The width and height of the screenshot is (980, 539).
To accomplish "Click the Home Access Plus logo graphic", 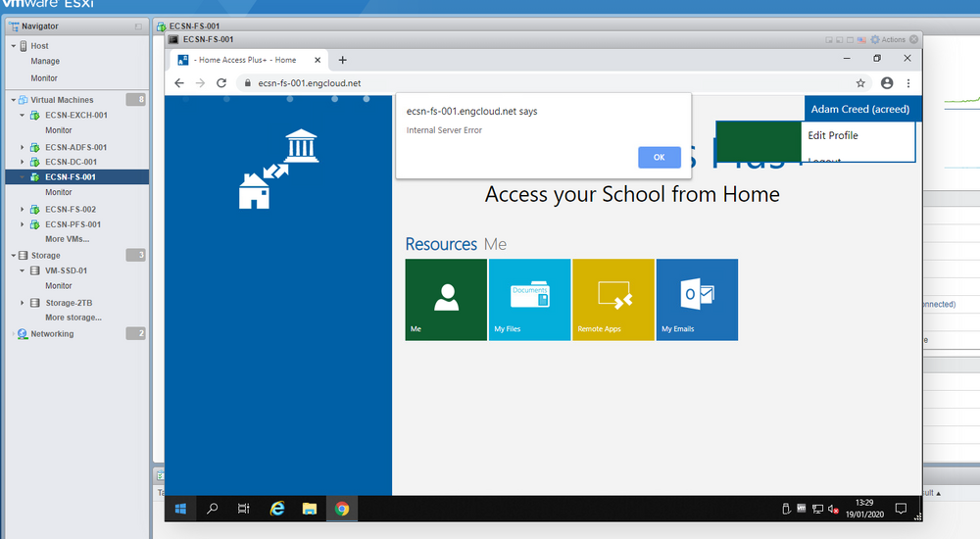I will [278, 169].
